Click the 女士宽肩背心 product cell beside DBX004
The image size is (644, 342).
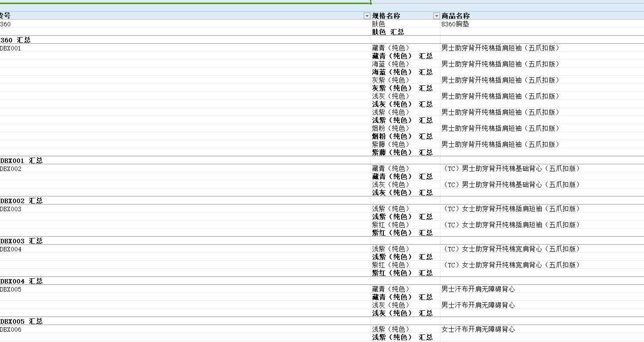coord(511,249)
